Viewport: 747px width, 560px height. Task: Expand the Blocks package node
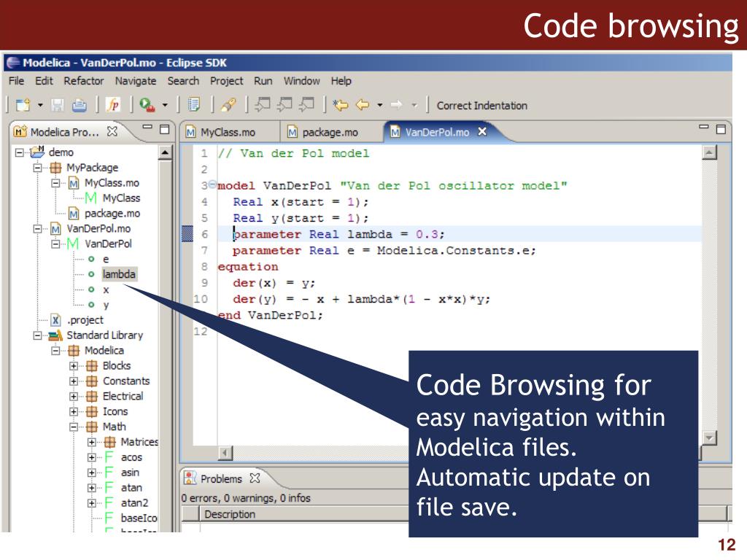click(x=74, y=366)
